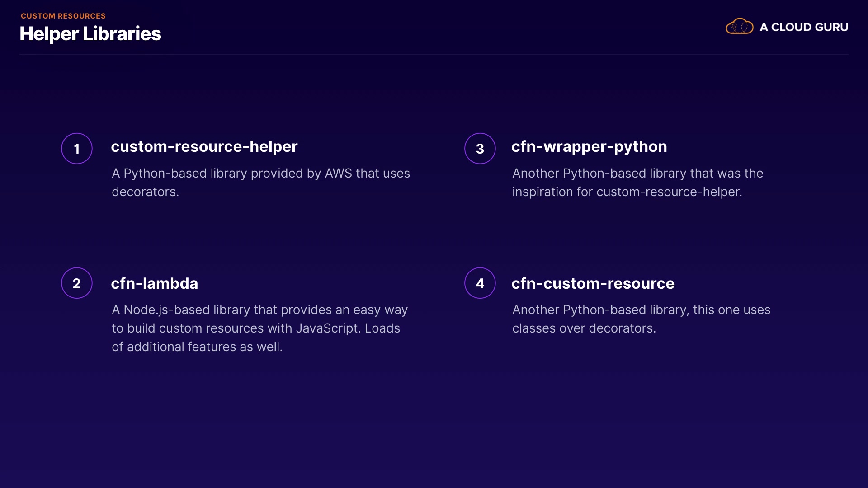This screenshot has height=488, width=868.
Task: Open the cfn-custom-resource heading
Action: 593,283
